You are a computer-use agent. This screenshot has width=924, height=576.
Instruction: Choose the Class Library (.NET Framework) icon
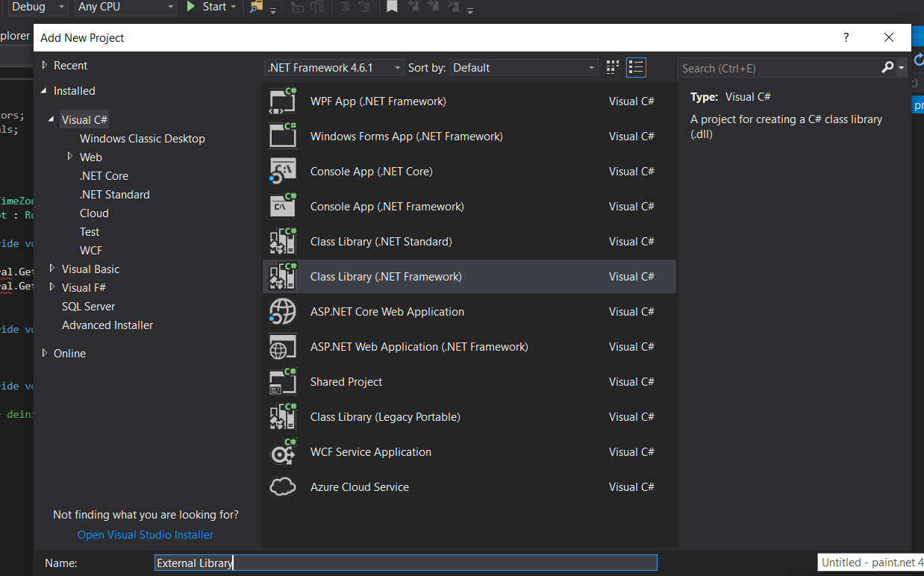coord(283,276)
